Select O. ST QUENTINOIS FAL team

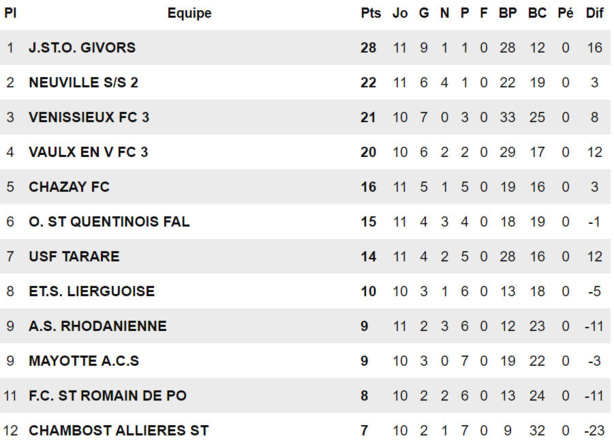(109, 222)
